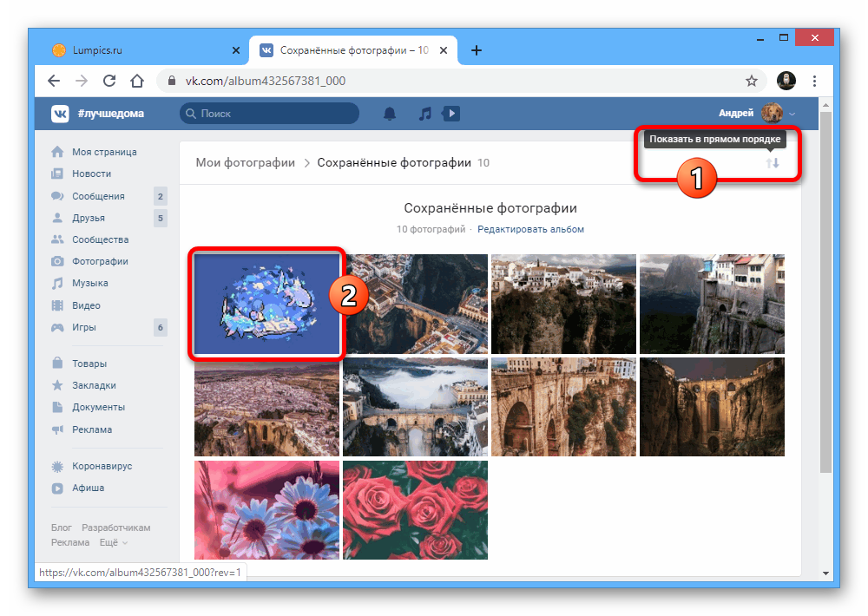Open Друзья in the left menu
Viewport: 868px width, 616px height.
pyautogui.click(x=89, y=218)
